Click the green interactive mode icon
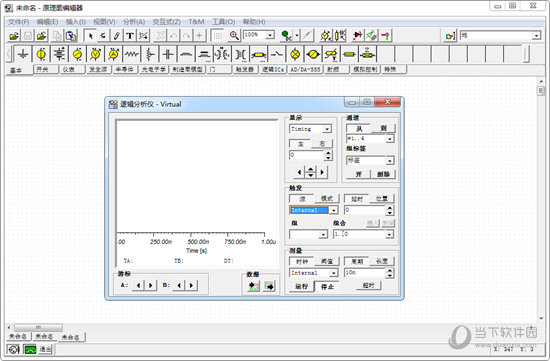550x361 pixels. 286,36
